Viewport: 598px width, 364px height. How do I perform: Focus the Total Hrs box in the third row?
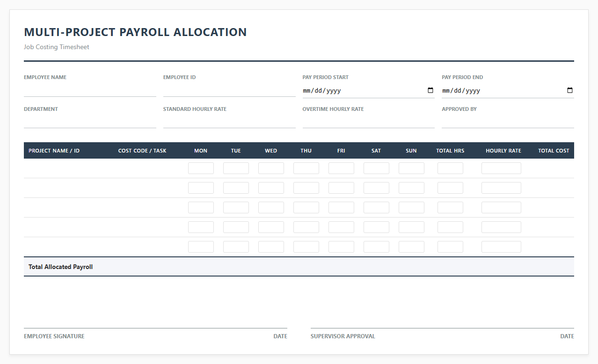click(450, 208)
